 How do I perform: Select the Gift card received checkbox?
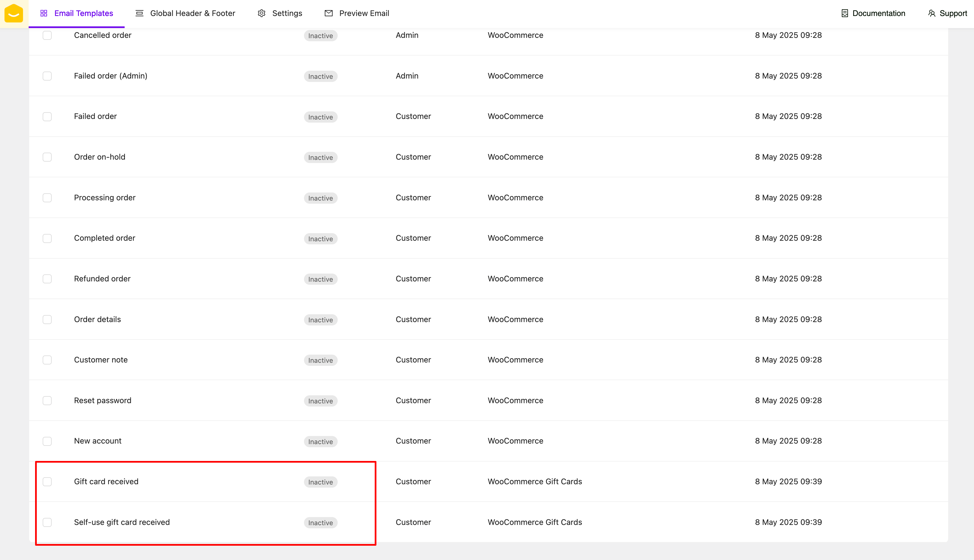pos(47,481)
